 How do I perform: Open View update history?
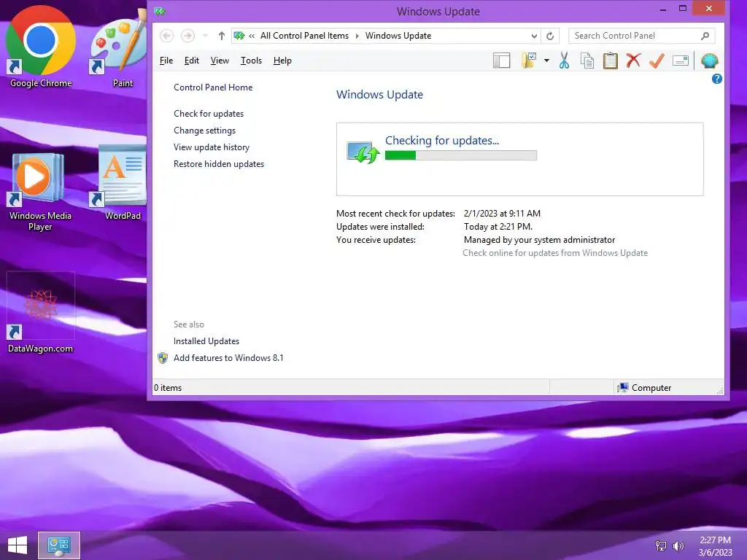point(212,147)
